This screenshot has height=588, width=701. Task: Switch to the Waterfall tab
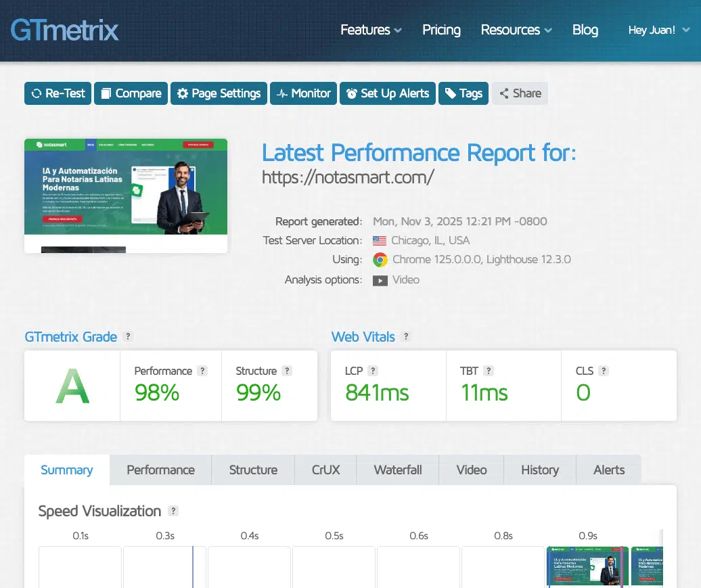[397, 470]
